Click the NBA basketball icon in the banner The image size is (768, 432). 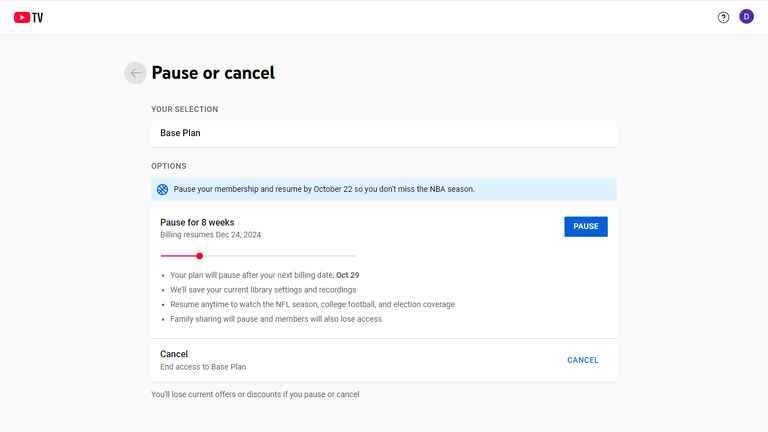(163, 190)
